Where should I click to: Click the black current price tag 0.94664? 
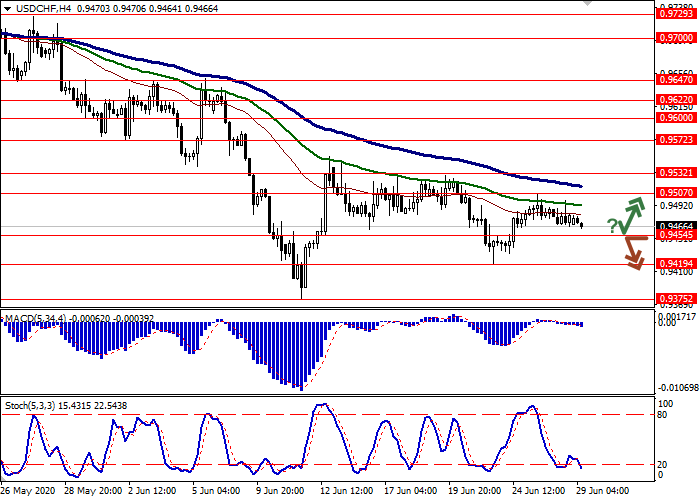pos(674,227)
